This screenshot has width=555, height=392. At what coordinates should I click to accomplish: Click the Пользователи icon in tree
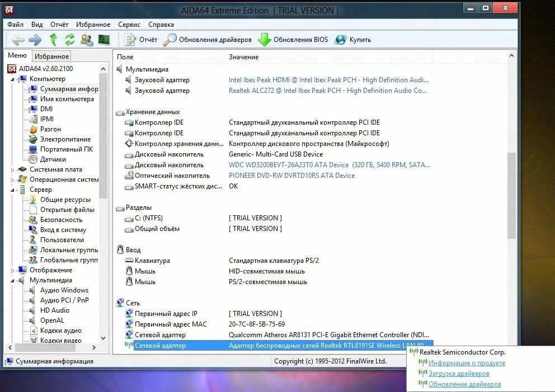(x=33, y=240)
